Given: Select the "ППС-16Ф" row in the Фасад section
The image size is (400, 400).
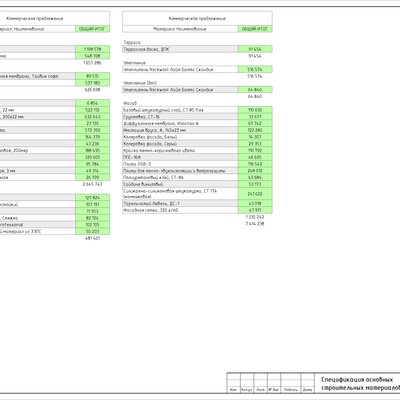Looking at the screenshot, I should (197, 157).
